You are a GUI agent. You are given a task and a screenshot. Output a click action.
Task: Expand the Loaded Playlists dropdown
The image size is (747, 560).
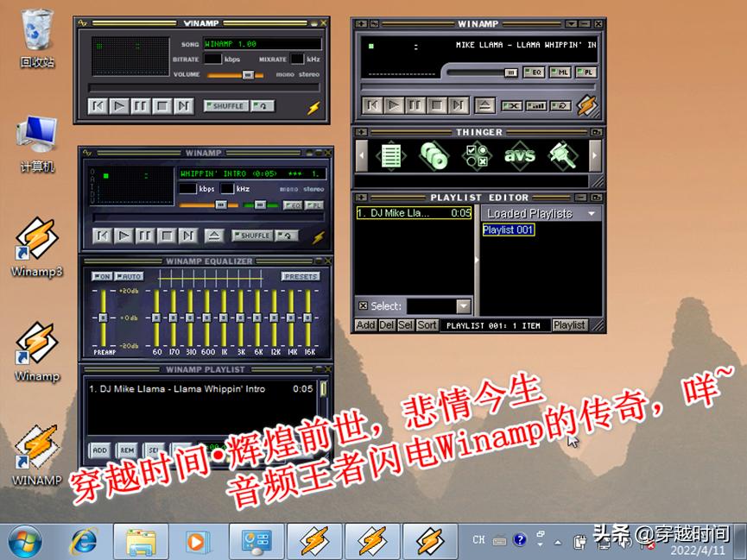click(592, 214)
